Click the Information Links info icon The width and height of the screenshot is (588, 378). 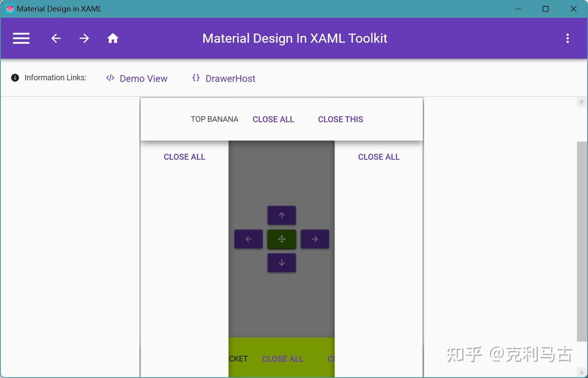[x=15, y=78]
